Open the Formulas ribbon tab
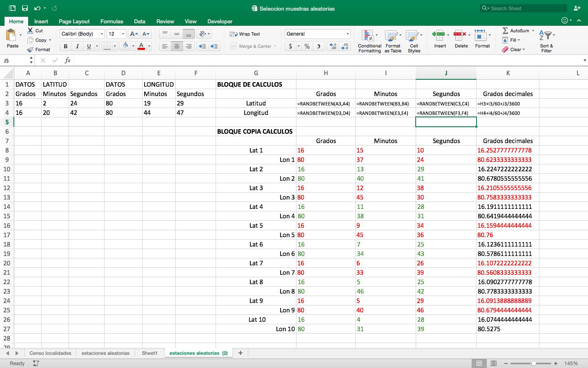Image resolution: width=588 pixels, height=368 pixels. [111, 21]
